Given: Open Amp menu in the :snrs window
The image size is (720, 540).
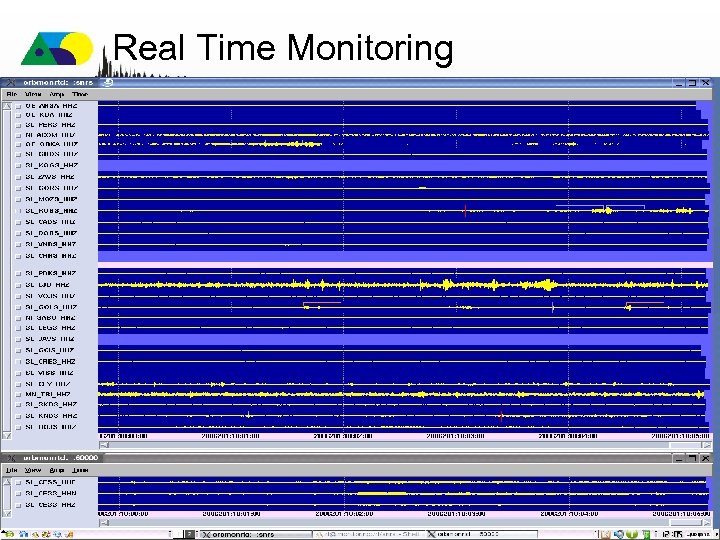Looking at the screenshot, I should point(56,94).
